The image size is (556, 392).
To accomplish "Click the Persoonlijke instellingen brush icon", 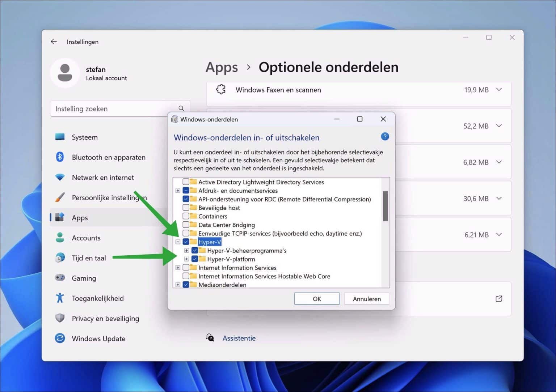I will 60,197.
